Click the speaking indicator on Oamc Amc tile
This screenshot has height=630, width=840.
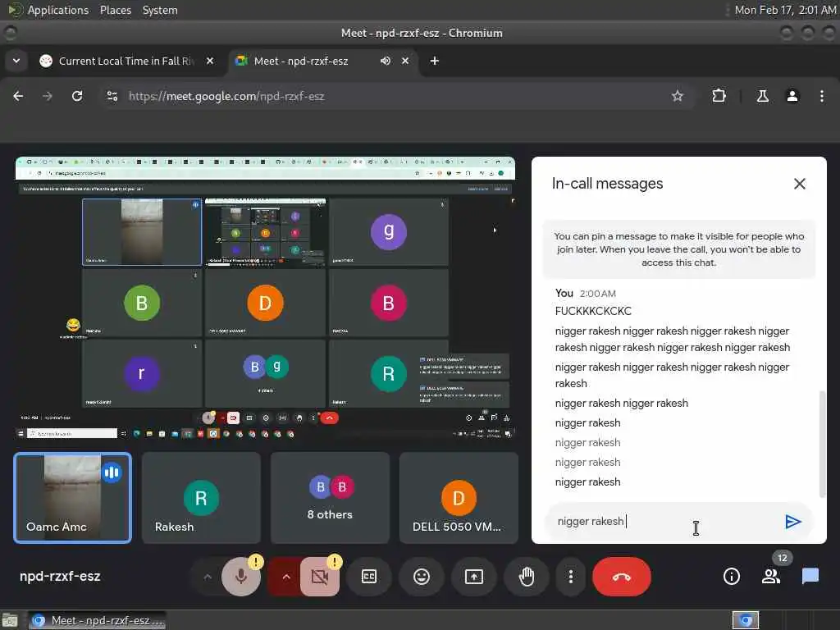(112, 472)
